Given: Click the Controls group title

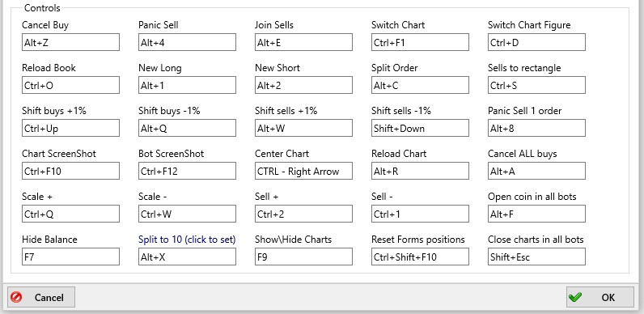Looking at the screenshot, I should pos(42,8).
